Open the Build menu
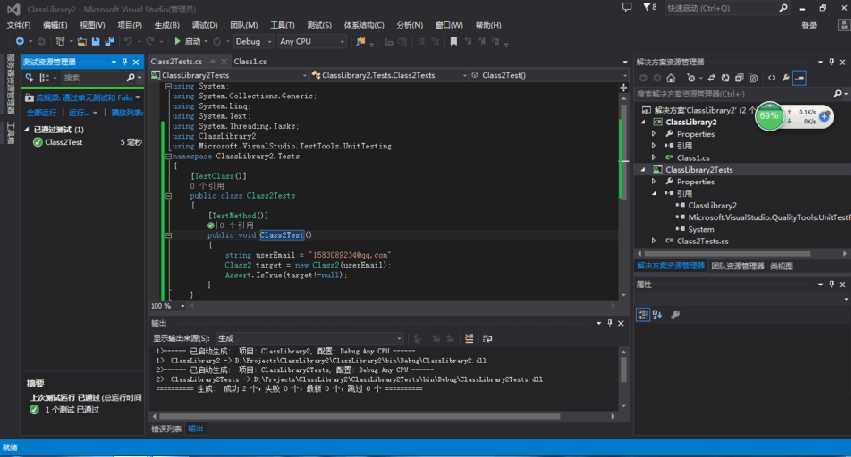Image resolution: width=851 pixels, height=457 pixels. 167,25
